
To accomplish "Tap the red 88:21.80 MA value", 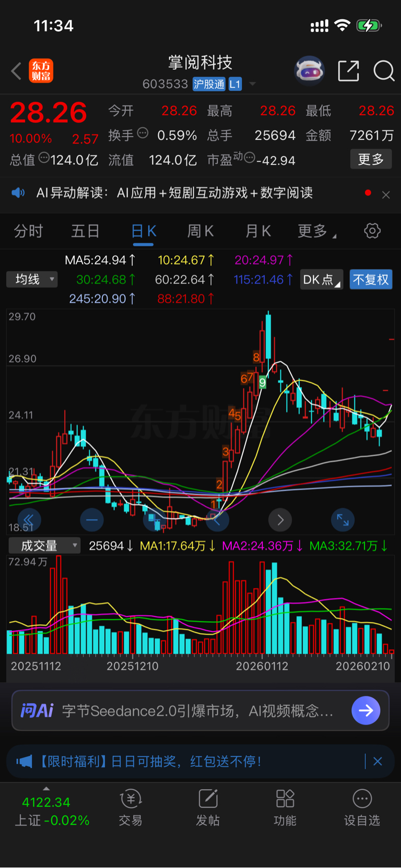I will pyautogui.click(x=185, y=299).
